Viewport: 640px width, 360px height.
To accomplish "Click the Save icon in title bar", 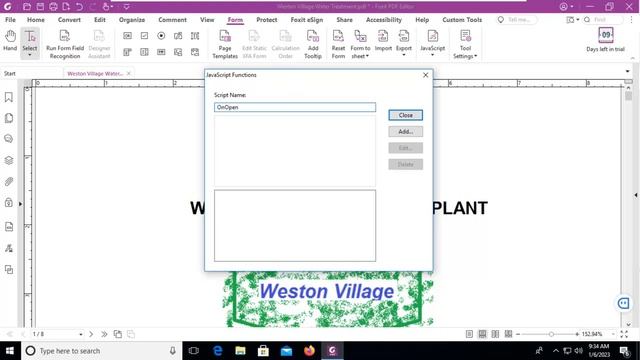I will [40, 7].
